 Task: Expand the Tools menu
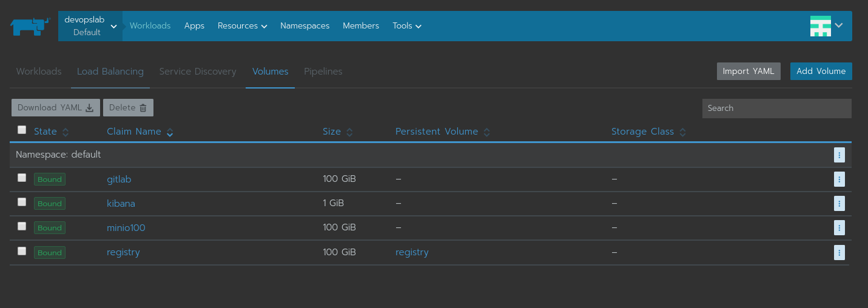(x=407, y=26)
